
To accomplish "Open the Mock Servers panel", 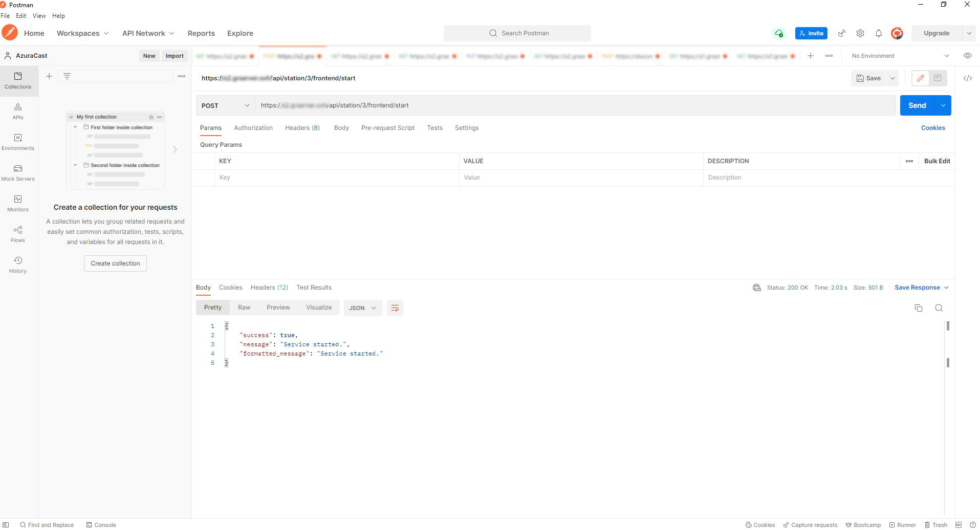I will [x=18, y=172].
